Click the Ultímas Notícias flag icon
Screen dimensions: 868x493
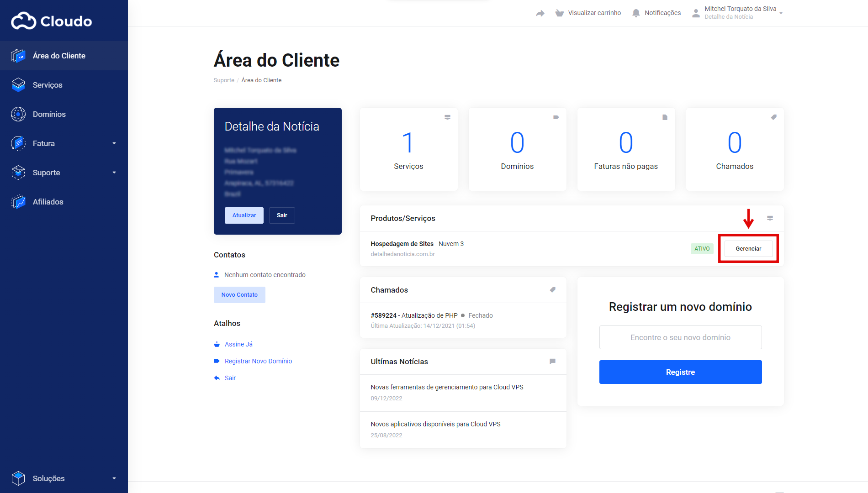[x=553, y=362]
